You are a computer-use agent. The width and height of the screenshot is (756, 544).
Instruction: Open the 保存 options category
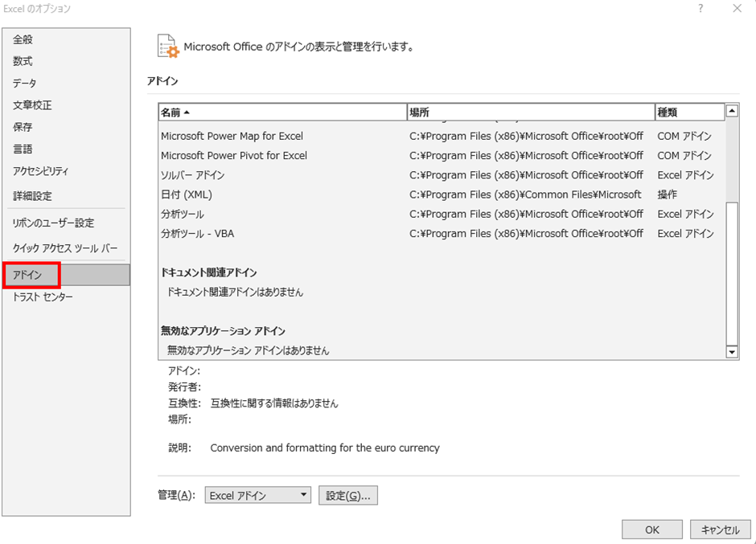pos(23,127)
